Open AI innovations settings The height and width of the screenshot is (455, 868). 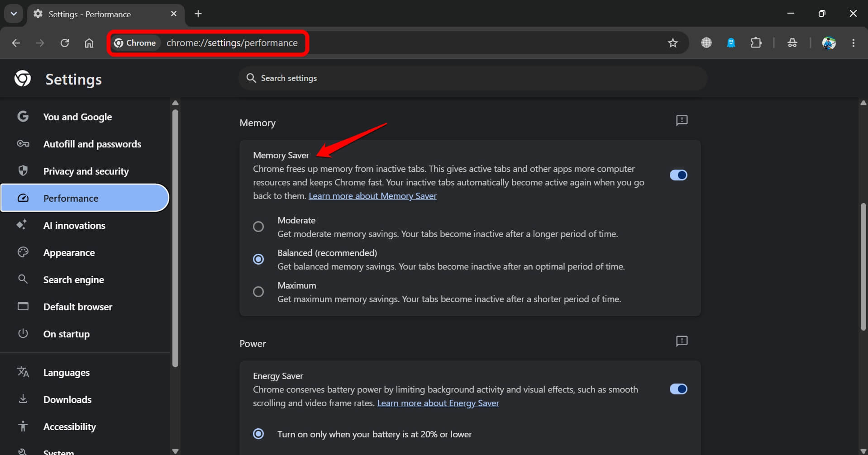(85, 225)
